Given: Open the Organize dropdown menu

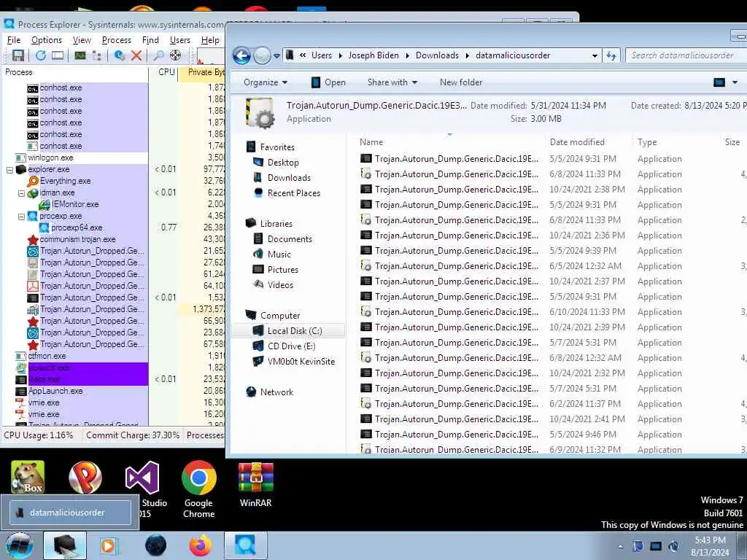Looking at the screenshot, I should pyautogui.click(x=266, y=82).
